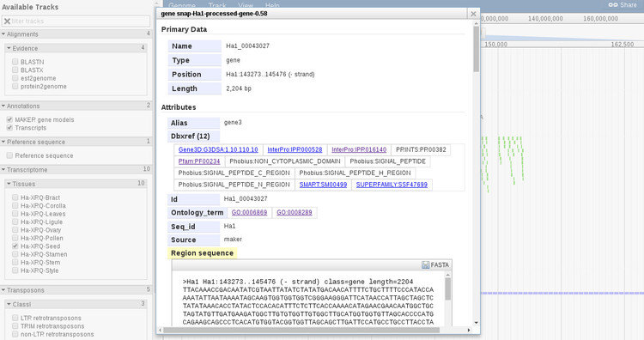644x340 pixels.
Task: Open GO:0008289 ontology link
Action: [294, 213]
